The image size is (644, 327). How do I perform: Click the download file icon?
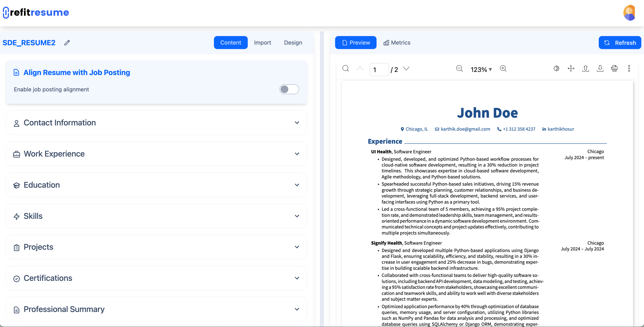pyautogui.click(x=600, y=69)
